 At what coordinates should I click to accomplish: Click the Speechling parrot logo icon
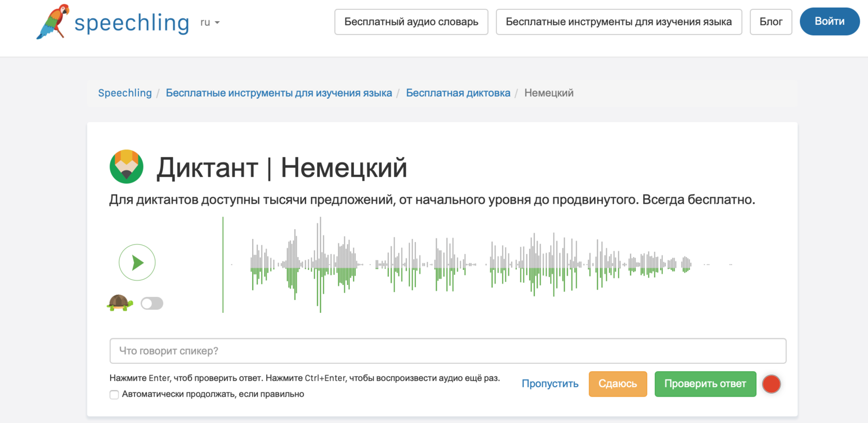tap(53, 22)
